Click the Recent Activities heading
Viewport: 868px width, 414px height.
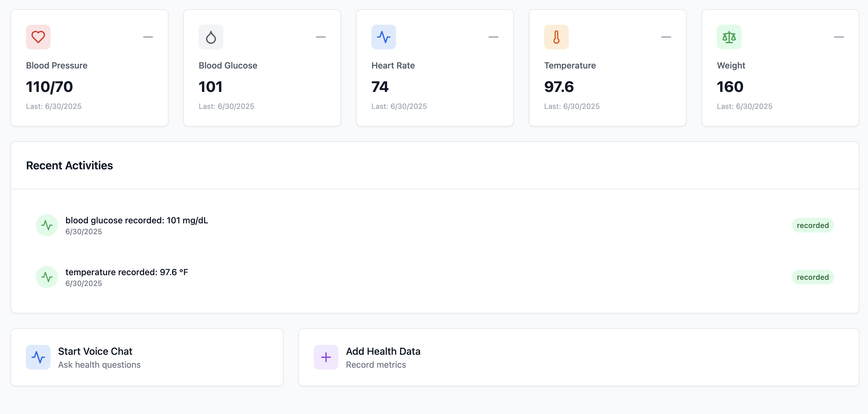[69, 166]
